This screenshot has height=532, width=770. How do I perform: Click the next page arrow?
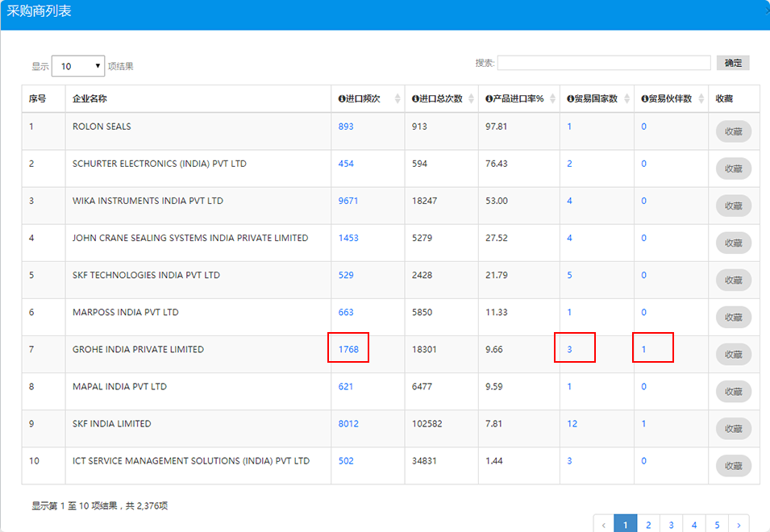tap(739, 525)
